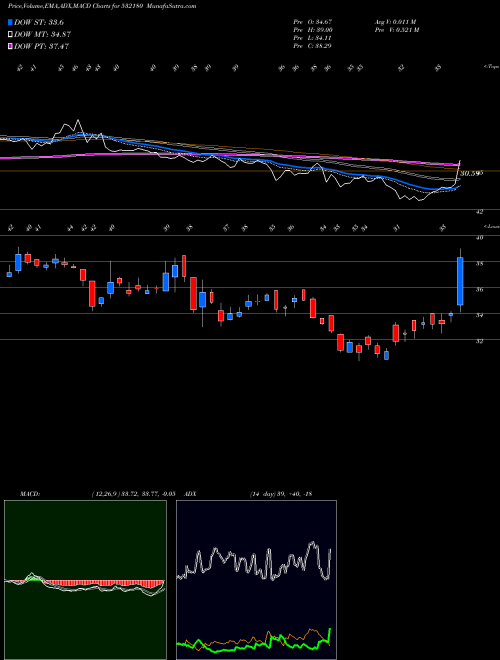Click the white DOW MT legend swatch
This screenshot has height=660, width=500.
[x=10, y=34]
